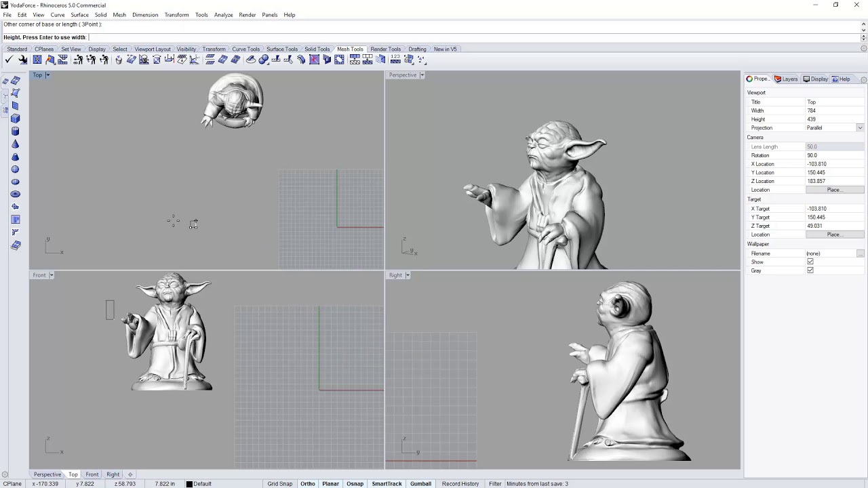Select the Heightfield from image tool

pyautogui.click(x=16, y=220)
